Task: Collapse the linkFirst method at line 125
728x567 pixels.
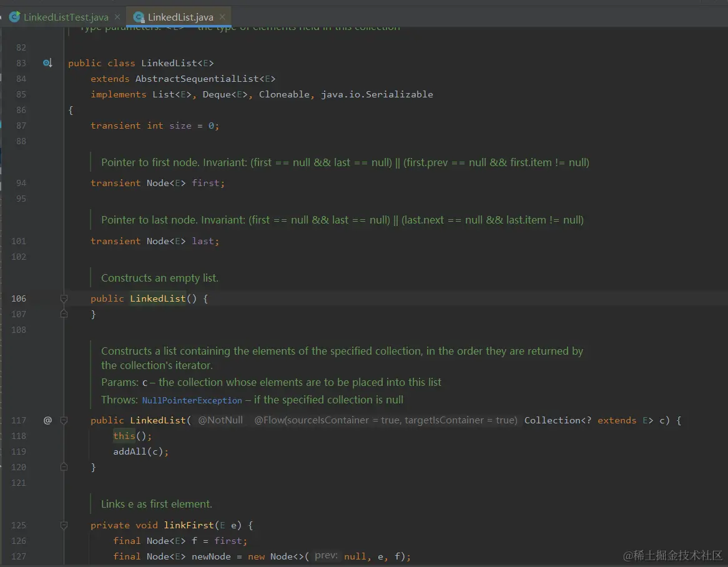Action: [x=64, y=525]
